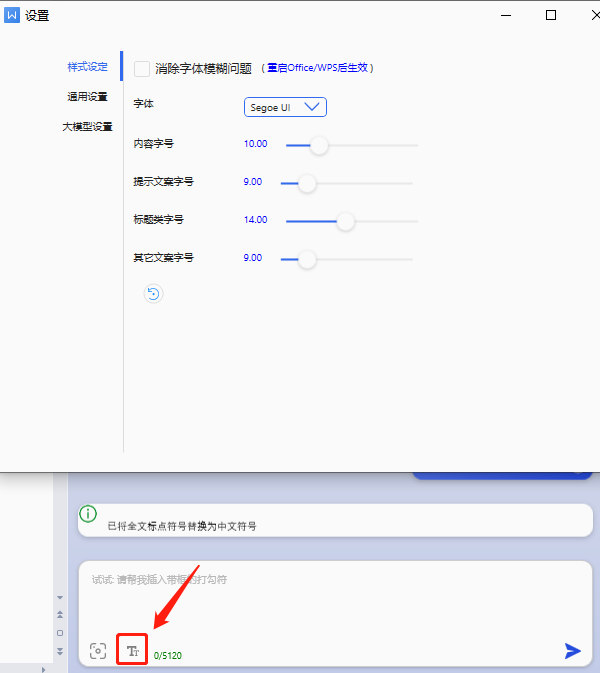The width and height of the screenshot is (600, 673).
Task: Click the previous page double-arrow icon
Action: click(x=59, y=615)
